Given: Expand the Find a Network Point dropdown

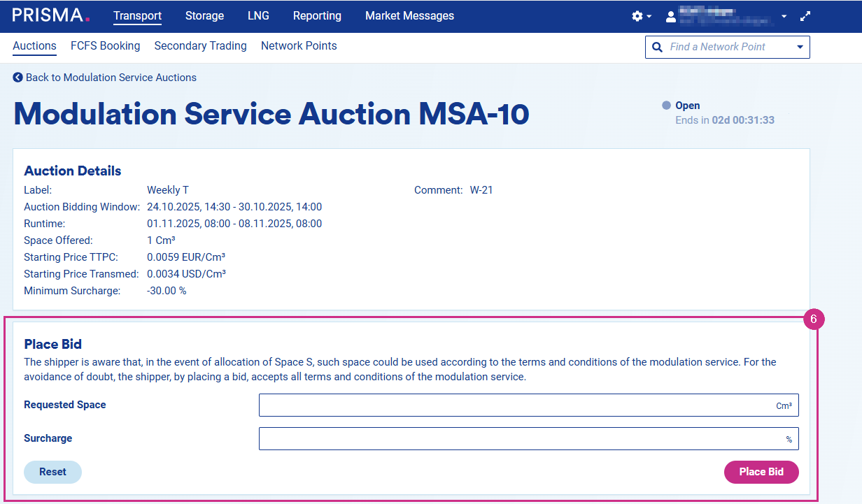Looking at the screenshot, I should (x=800, y=48).
